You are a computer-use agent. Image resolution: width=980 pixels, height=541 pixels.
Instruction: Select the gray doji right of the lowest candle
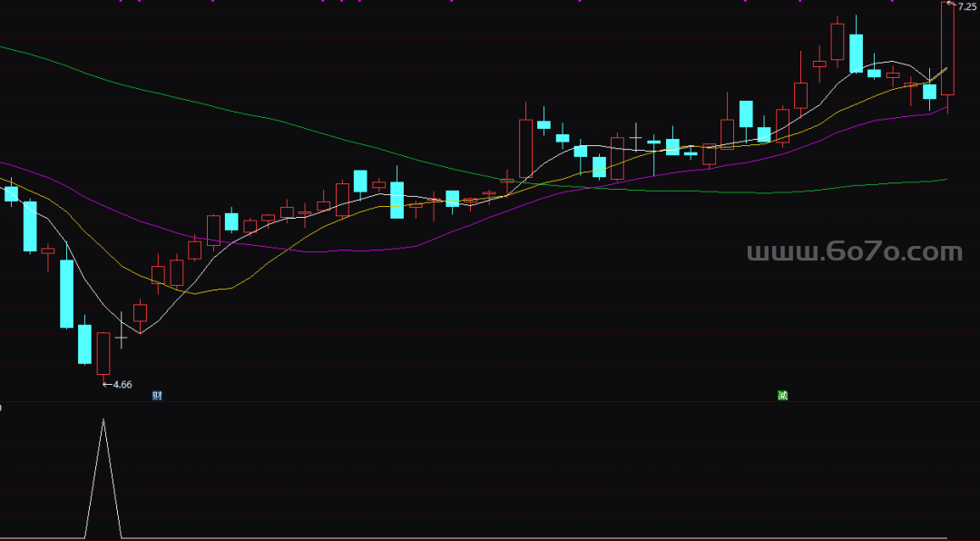pyautogui.click(x=121, y=338)
